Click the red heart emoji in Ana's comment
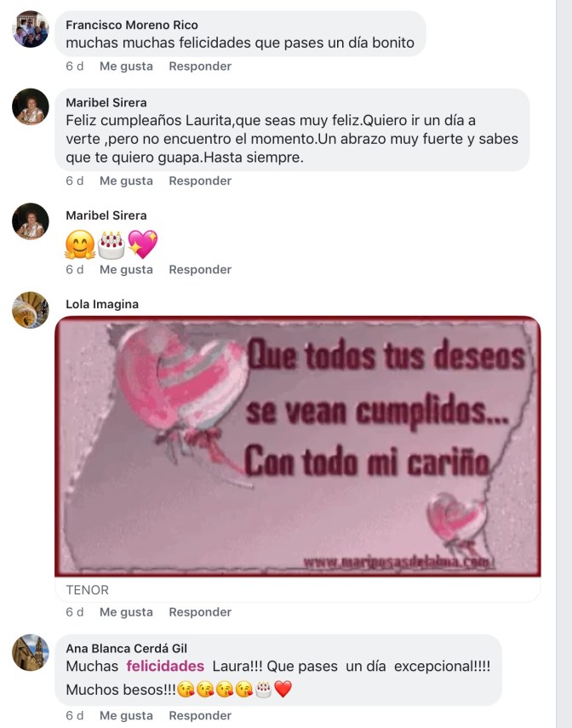Viewport: 572px width, 728px height. (283, 689)
